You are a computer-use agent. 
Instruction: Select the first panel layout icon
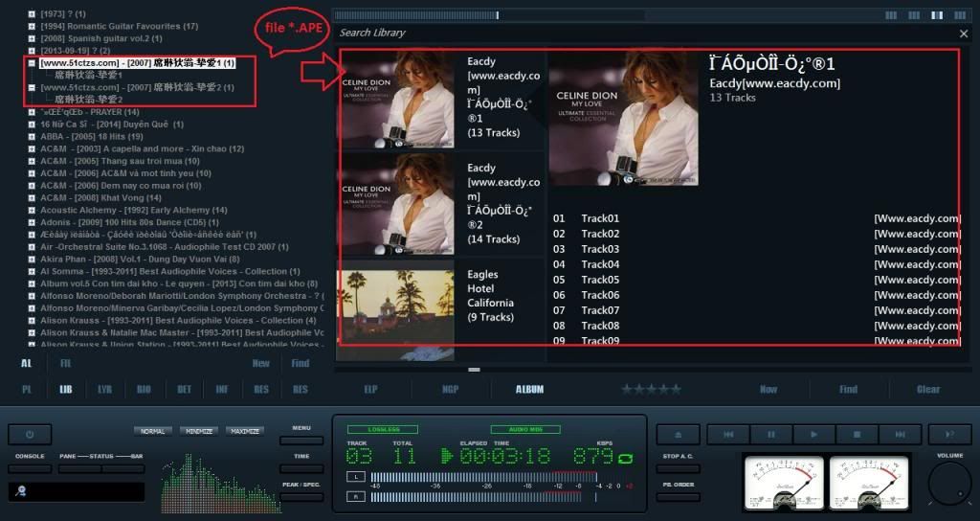coord(891,15)
